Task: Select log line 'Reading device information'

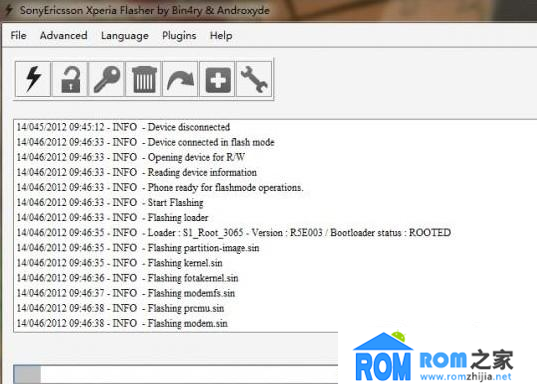Action: click(137, 172)
